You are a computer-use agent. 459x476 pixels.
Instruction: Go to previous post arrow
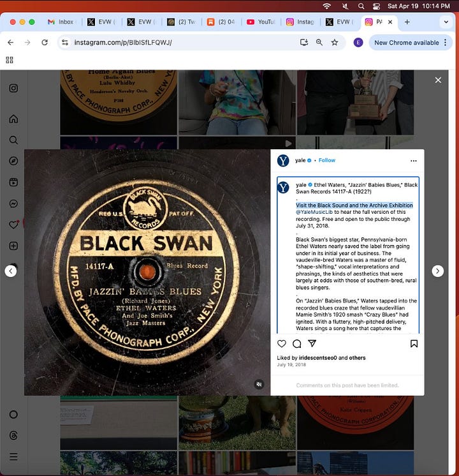11,271
